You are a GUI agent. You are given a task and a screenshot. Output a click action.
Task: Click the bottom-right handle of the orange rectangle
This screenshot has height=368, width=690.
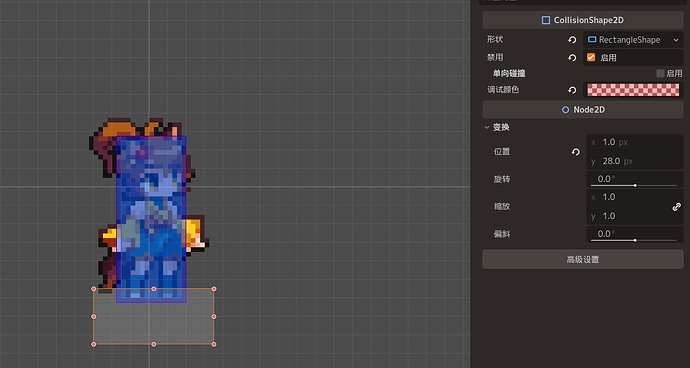(214, 344)
